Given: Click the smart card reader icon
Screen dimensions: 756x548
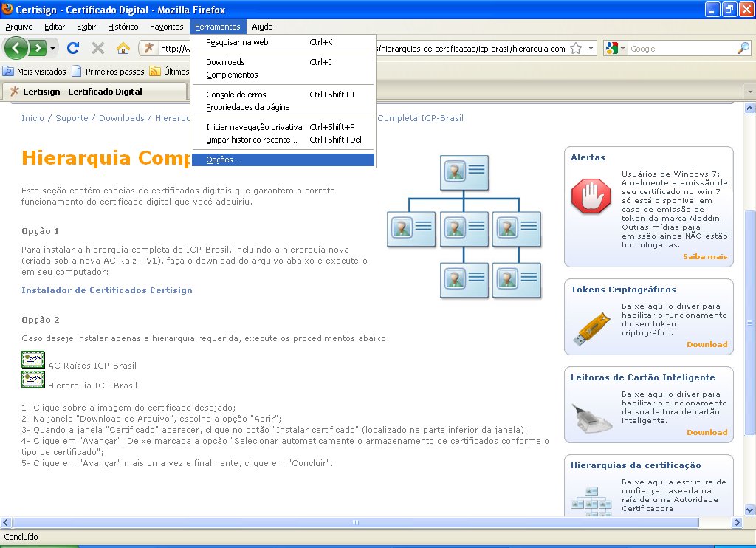Looking at the screenshot, I should point(591,418).
